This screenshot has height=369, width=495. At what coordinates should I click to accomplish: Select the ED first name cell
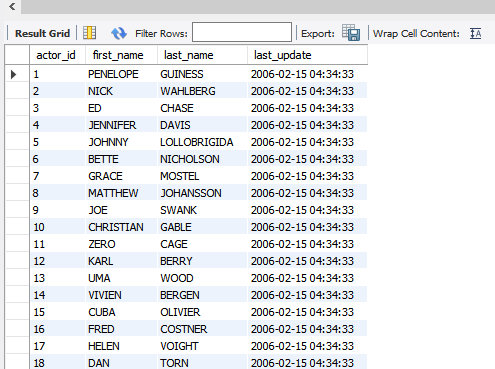coord(121,108)
